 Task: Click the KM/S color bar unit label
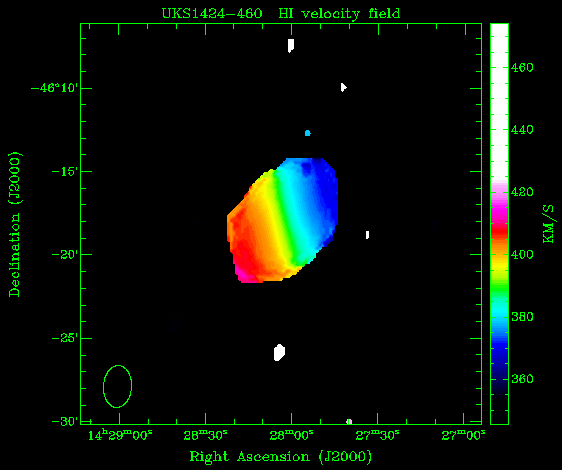click(548, 224)
